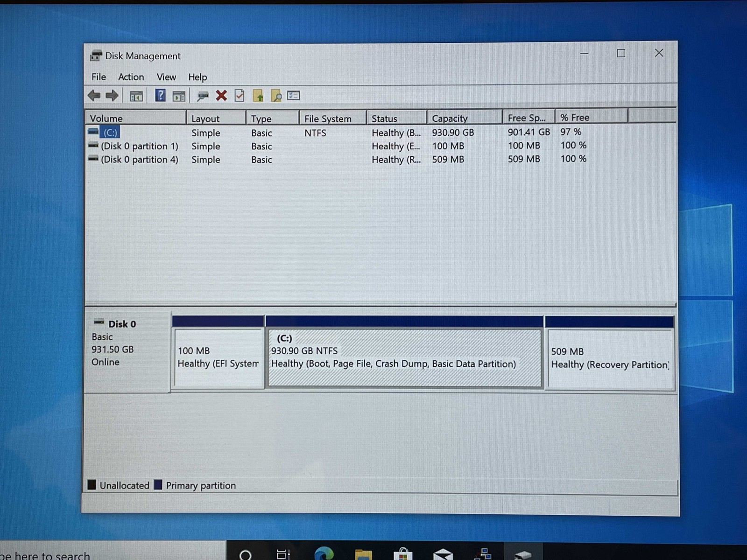Sort by the Type column header
The width and height of the screenshot is (747, 560).
(272, 118)
